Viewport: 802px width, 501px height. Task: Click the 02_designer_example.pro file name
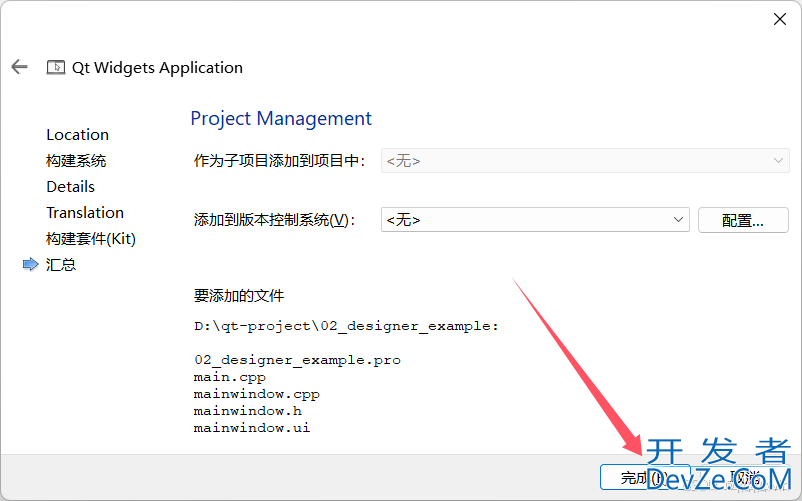point(297,360)
